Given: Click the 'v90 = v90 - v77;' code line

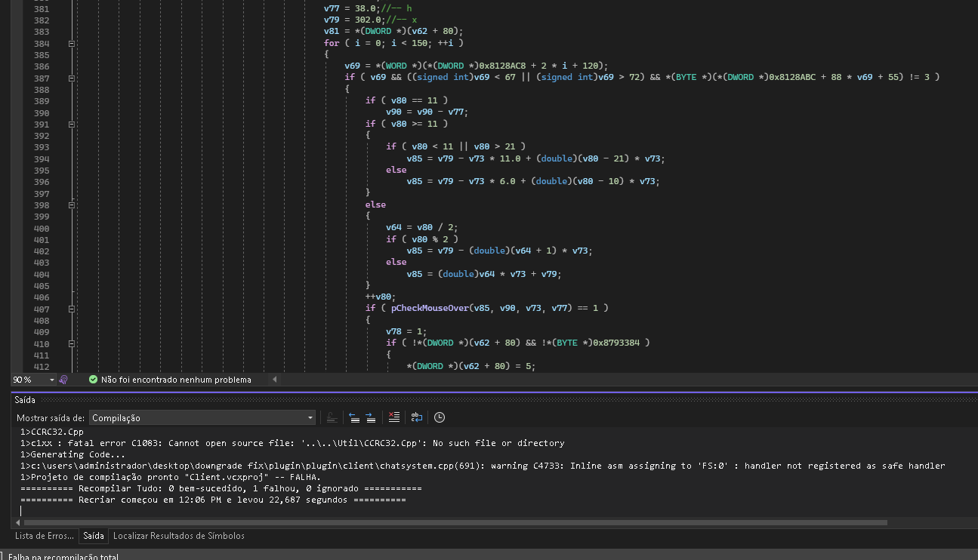Looking at the screenshot, I should point(427,112).
